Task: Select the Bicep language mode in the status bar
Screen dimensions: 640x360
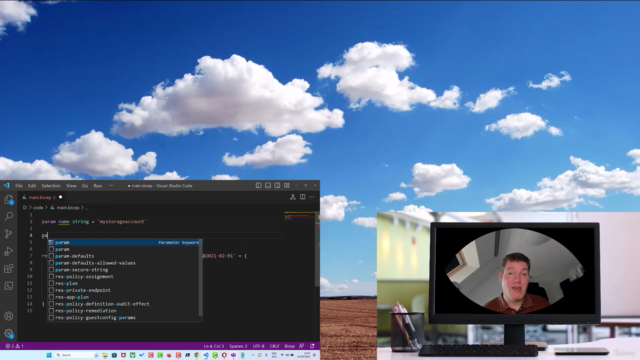Action: 289,346
